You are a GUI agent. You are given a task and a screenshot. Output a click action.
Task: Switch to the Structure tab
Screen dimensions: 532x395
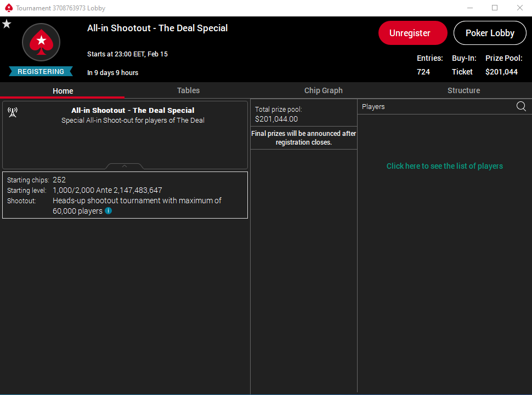tap(463, 90)
